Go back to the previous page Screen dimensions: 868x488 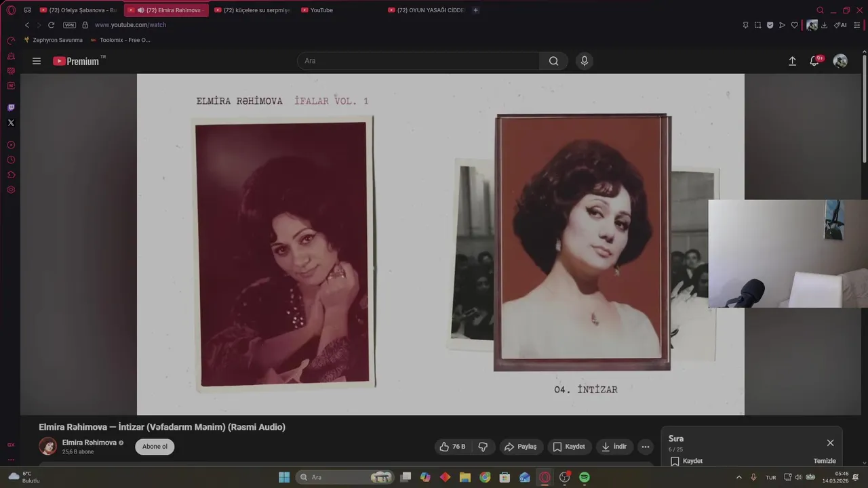(27, 25)
